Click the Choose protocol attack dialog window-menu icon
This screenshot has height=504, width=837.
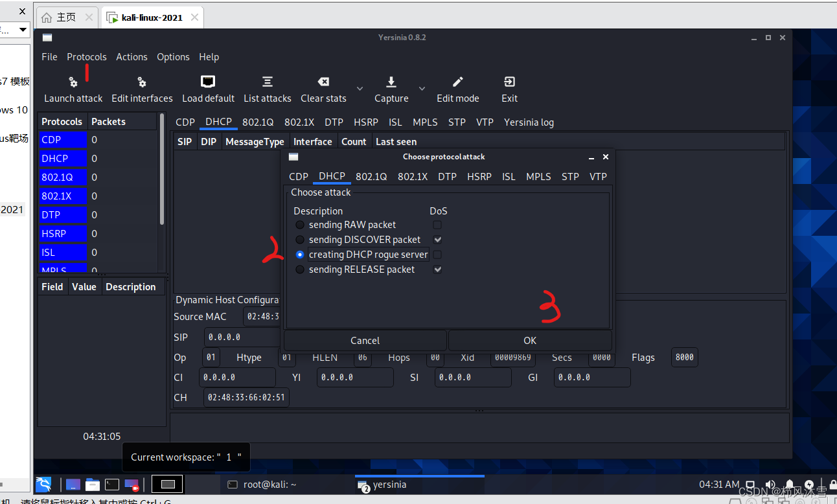pyautogui.click(x=293, y=157)
